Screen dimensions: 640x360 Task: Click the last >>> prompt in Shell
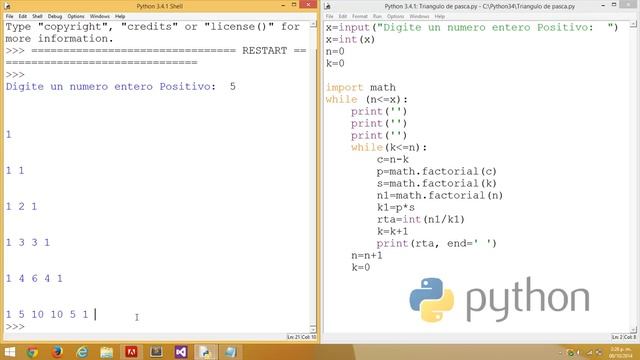pyautogui.click(x=15, y=327)
